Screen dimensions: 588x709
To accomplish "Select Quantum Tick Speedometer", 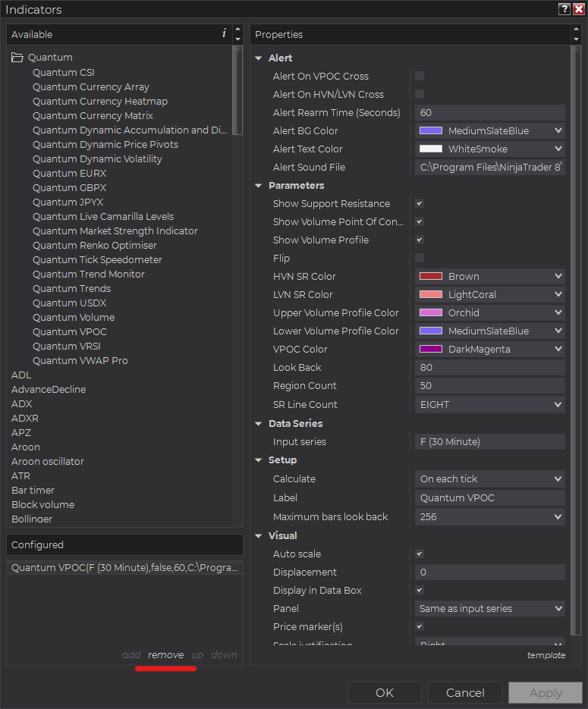I will pos(97,260).
